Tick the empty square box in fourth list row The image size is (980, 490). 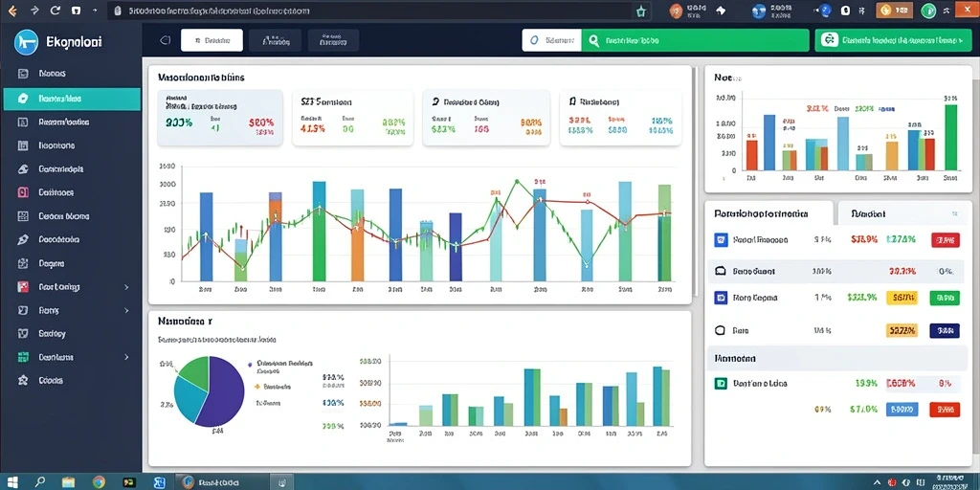tap(720, 330)
